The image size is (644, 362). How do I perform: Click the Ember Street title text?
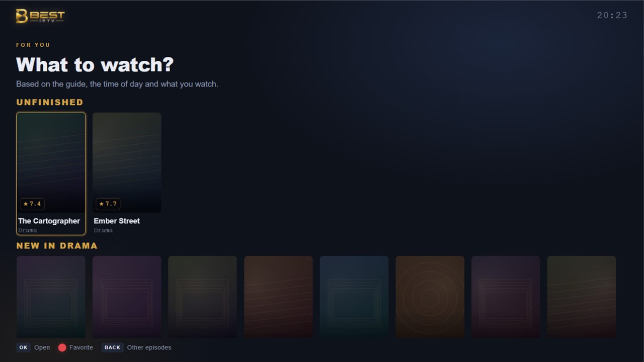coord(117,221)
